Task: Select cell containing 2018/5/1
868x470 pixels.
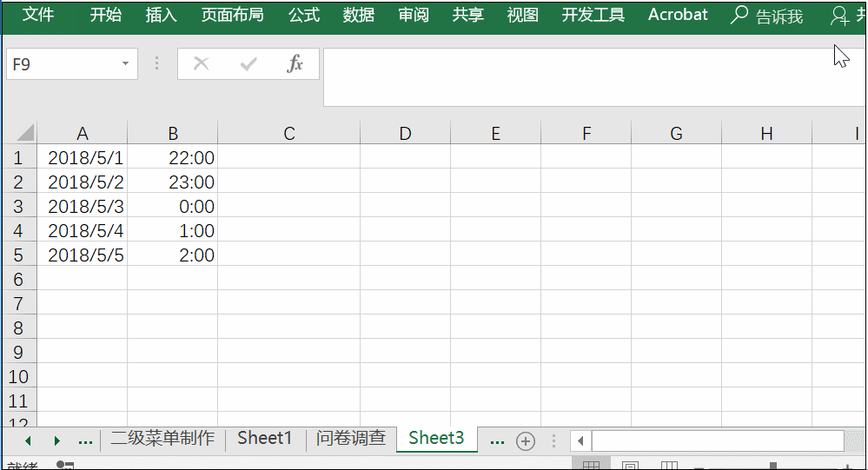Action: click(82, 158)
